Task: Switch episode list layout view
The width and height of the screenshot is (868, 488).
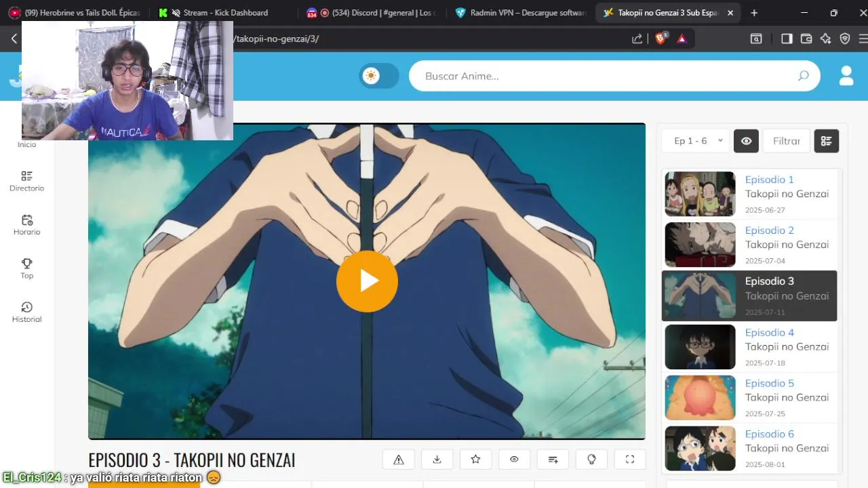Action: click(x=826, y=141)
